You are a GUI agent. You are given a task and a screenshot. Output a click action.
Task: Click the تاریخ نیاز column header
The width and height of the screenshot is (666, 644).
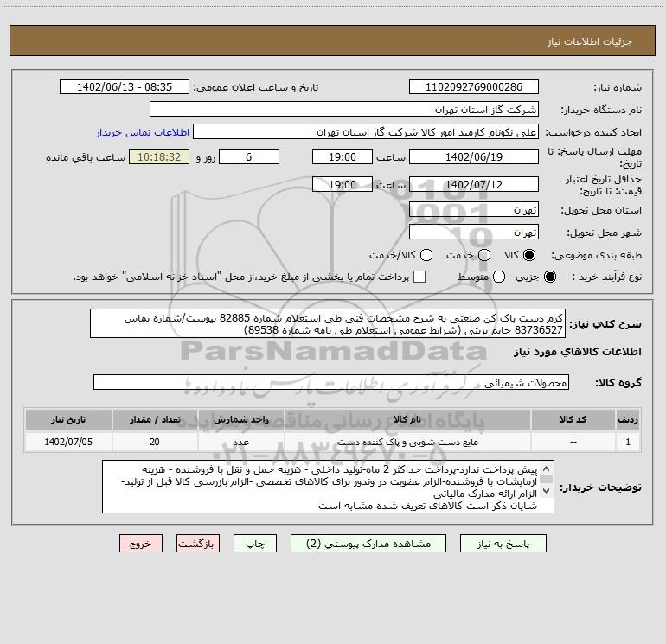(68, 420)
